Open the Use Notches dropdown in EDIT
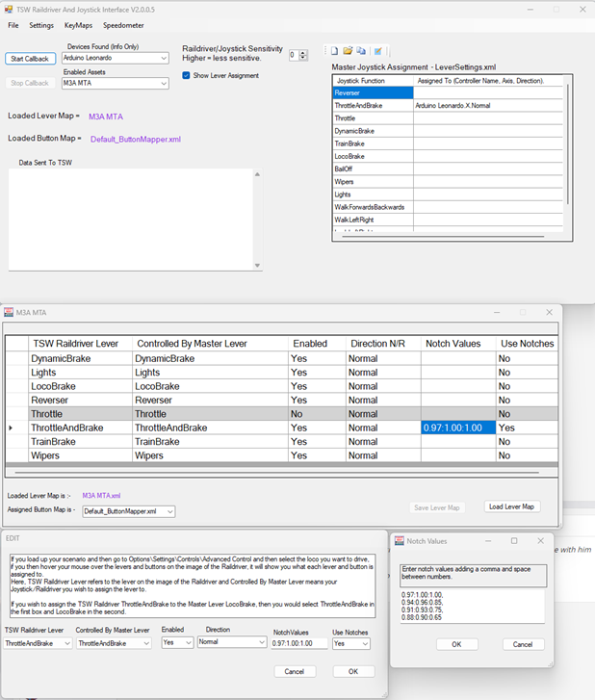 point(365,643)
